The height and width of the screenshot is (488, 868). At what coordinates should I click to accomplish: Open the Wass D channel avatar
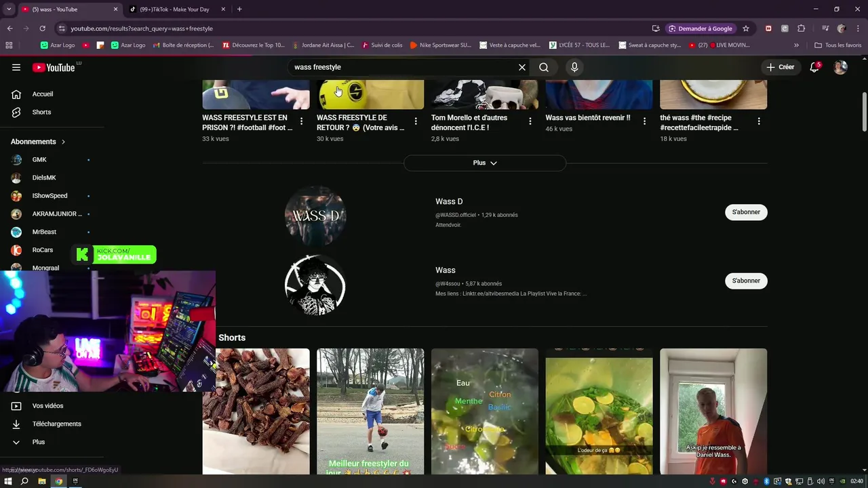click(315, 216)
